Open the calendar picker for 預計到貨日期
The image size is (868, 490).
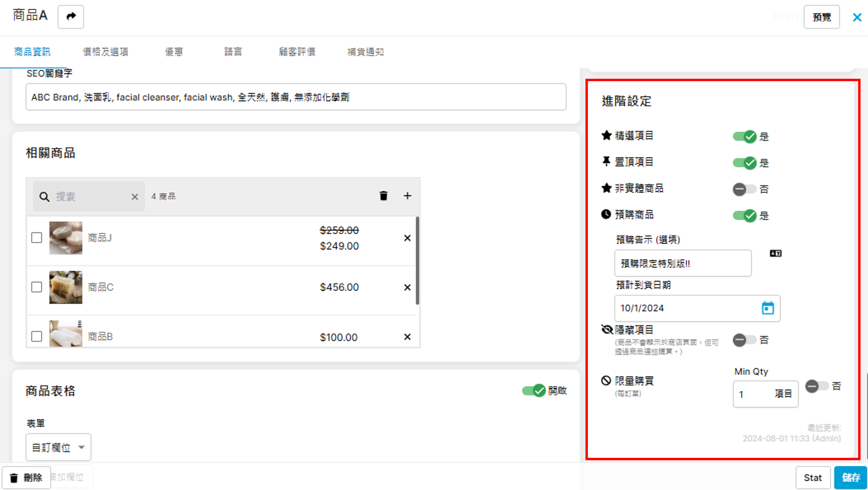pos(768,308)
